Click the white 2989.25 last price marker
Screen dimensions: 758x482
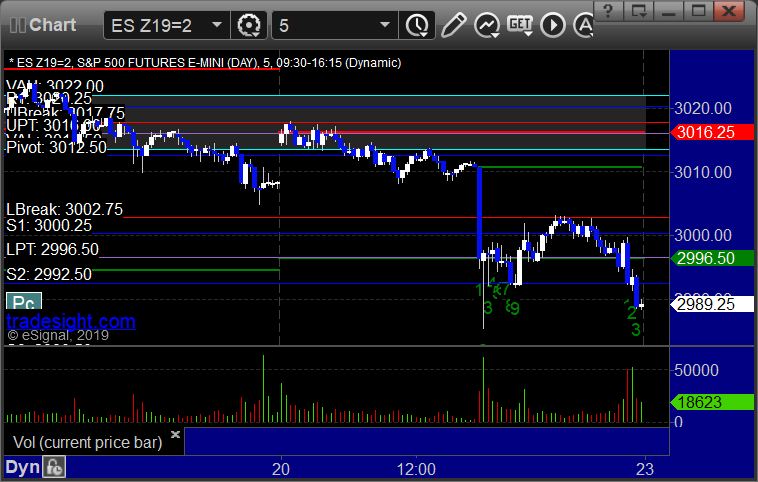pyautogui.click(x=712, y=304)
